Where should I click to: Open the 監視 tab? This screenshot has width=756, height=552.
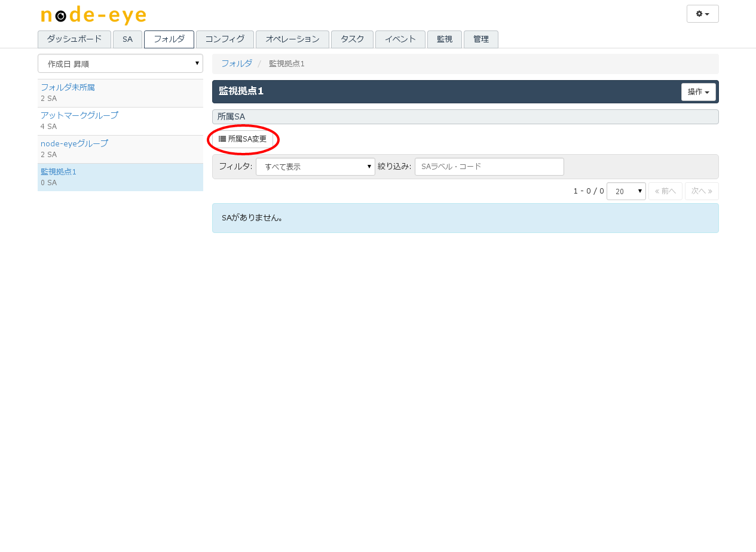(445, 39)
